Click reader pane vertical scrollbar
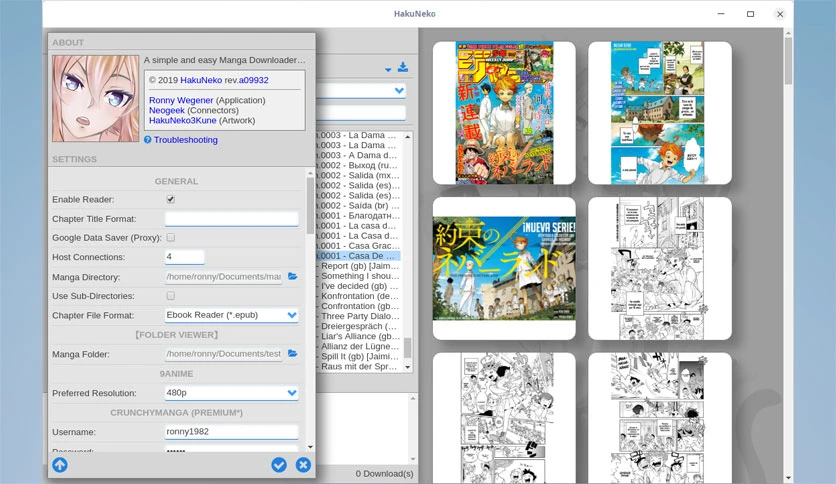 click(788, 256)
